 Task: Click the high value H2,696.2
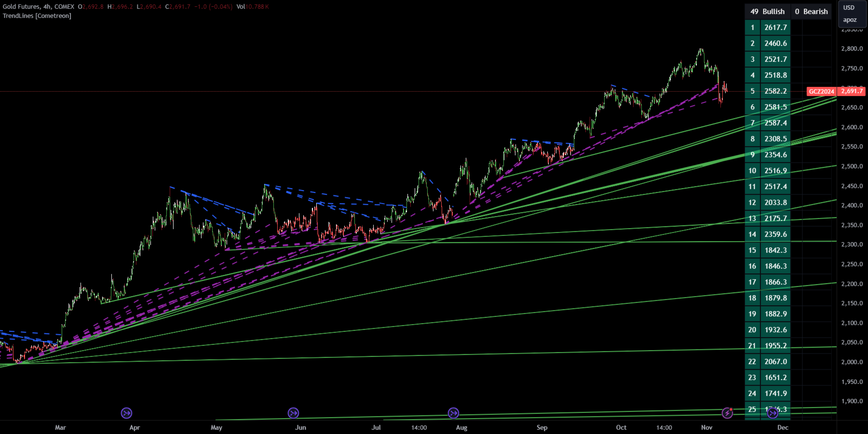tap(120, 7)
